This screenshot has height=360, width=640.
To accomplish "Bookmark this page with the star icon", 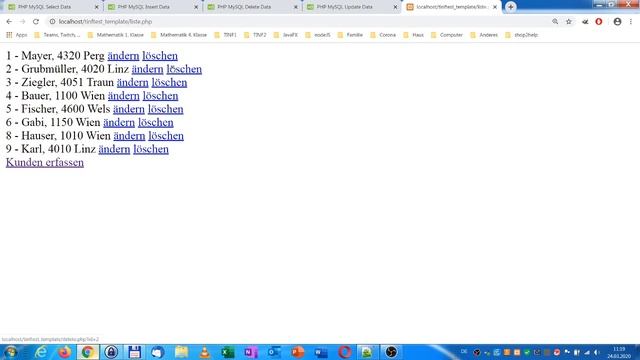I will point(569,22).
